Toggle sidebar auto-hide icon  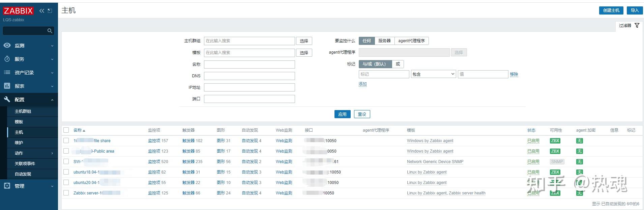(x=50, y=11)
